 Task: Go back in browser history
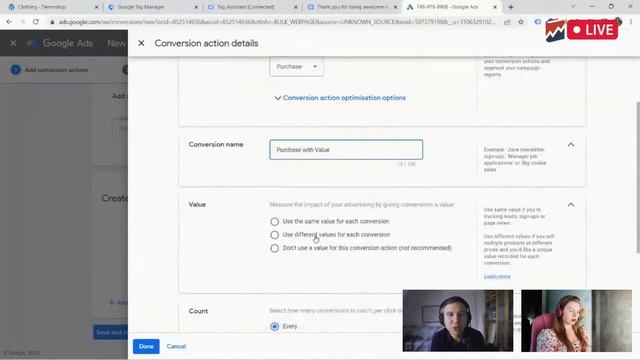click(9, 22)
